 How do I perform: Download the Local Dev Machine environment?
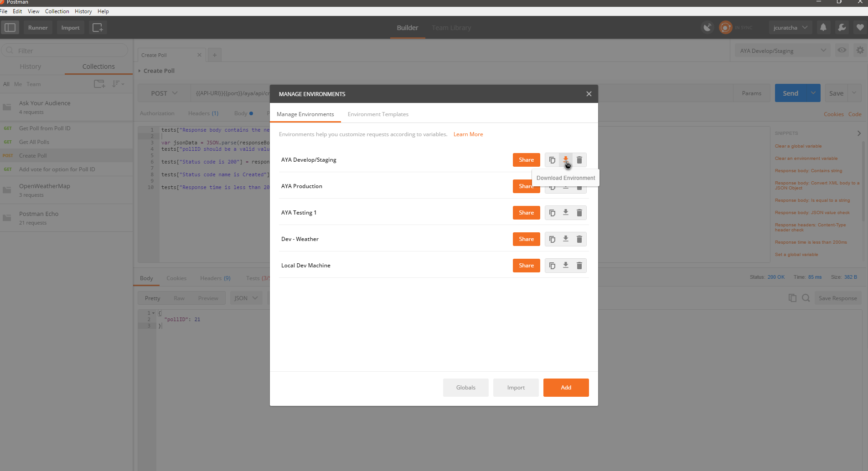click(566, 266)
